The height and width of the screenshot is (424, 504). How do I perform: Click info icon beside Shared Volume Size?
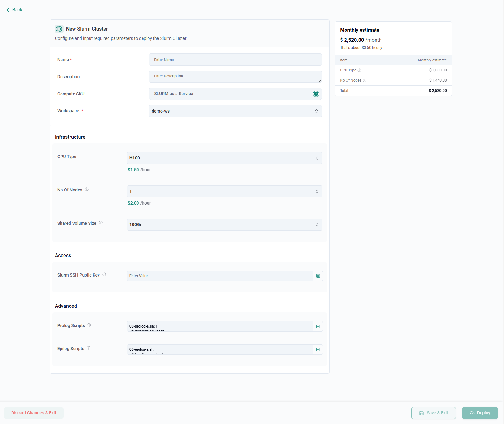tap(101, 223)
